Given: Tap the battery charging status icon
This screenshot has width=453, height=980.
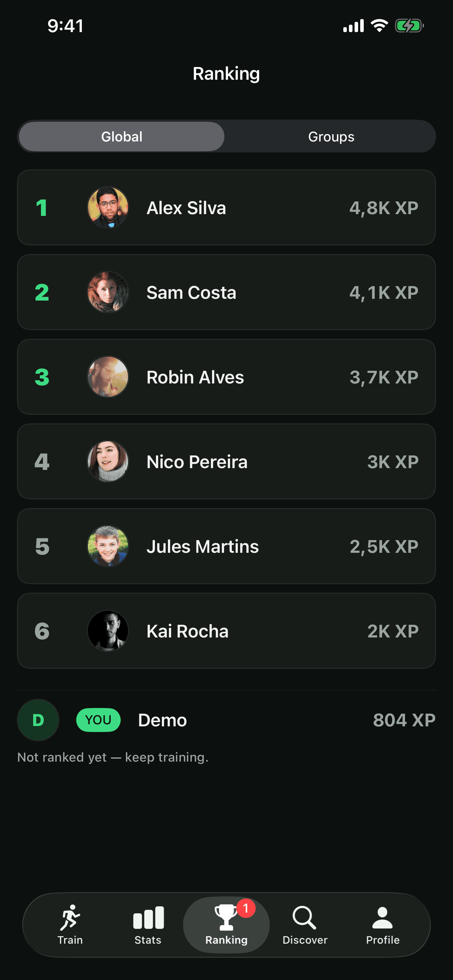Looking at the screenshot, I should pos(409,26).
